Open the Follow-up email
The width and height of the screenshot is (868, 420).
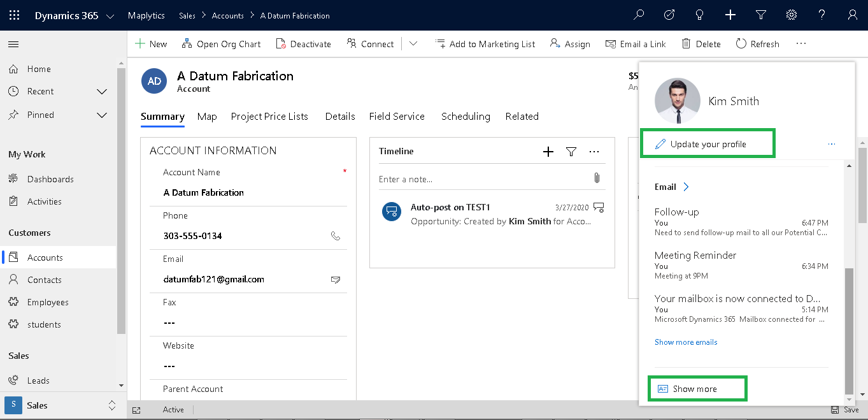click(x=741, y=222)
